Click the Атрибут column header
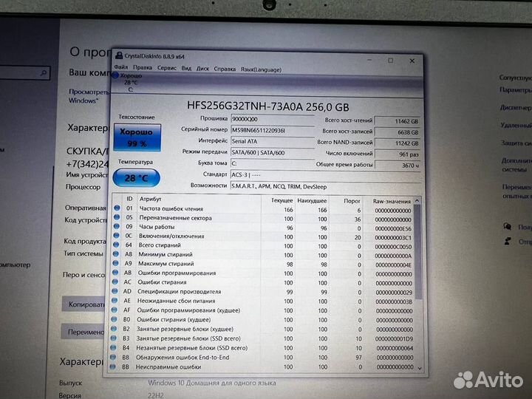 (x=150, y=199)
